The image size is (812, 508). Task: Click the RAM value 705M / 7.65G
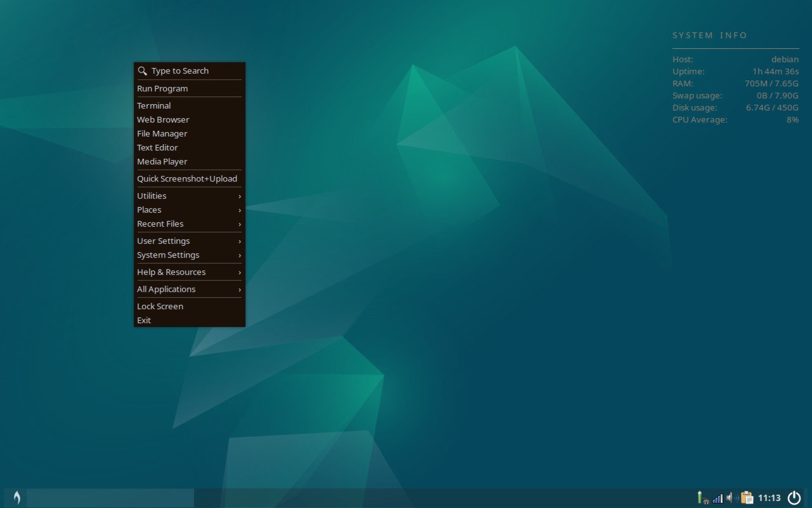[771, 83]
